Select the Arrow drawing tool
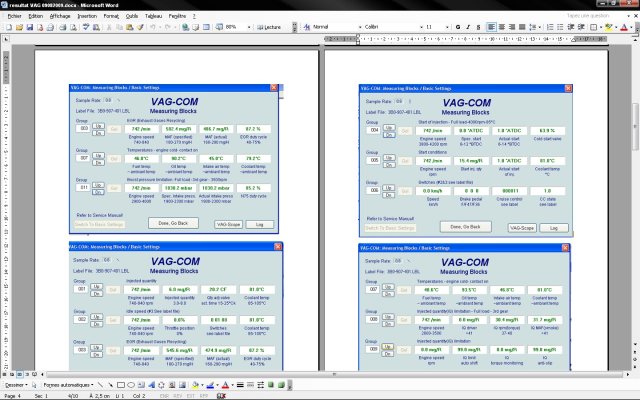 coord(111,385)
